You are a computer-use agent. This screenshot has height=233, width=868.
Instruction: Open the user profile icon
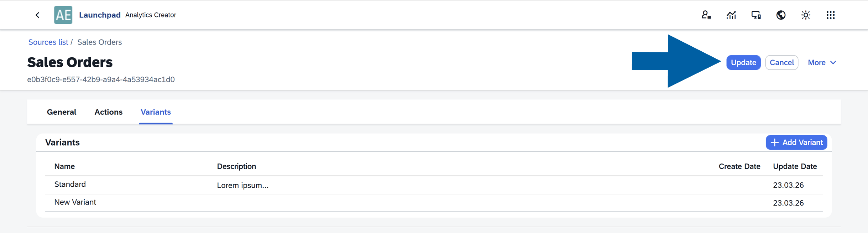[706, 15]
